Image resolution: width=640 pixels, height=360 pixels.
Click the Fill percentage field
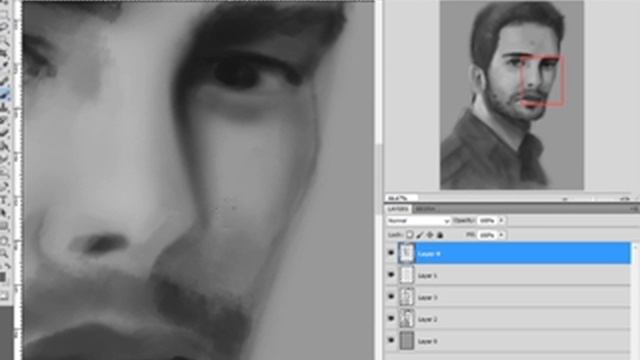click(487, 235)
